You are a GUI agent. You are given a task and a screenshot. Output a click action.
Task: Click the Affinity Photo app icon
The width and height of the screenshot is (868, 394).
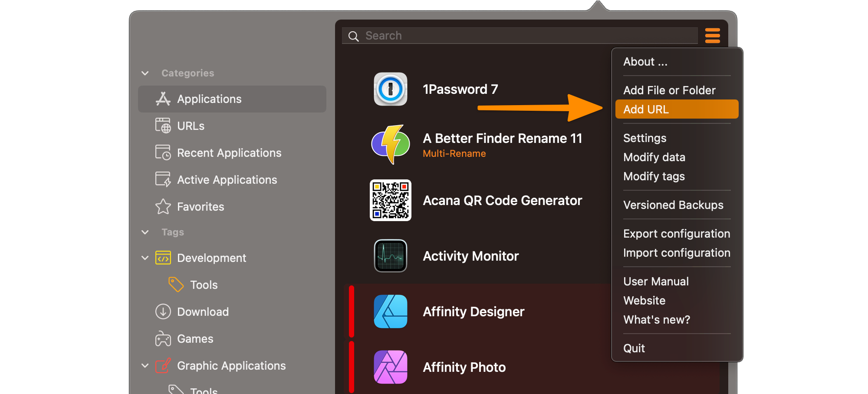391,367
